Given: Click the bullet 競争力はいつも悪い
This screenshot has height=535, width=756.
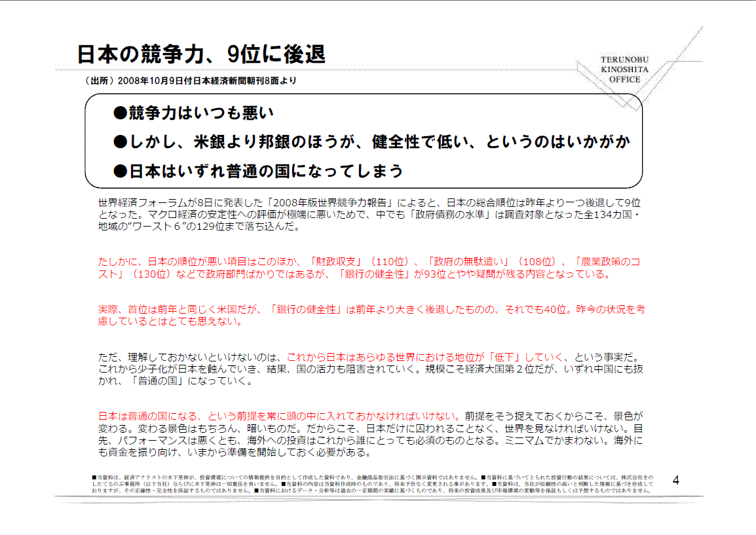Looking at the screenshot, I should (193, 113).
